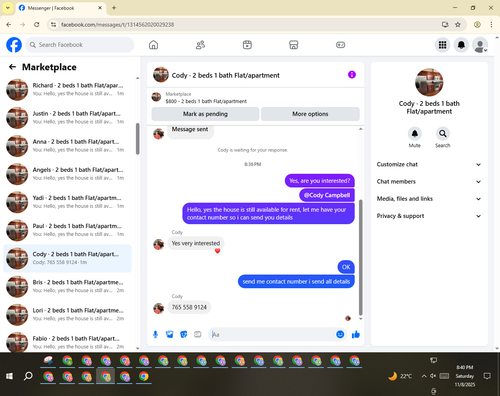Click the 765 558 9124 message

tap(189, 307)
